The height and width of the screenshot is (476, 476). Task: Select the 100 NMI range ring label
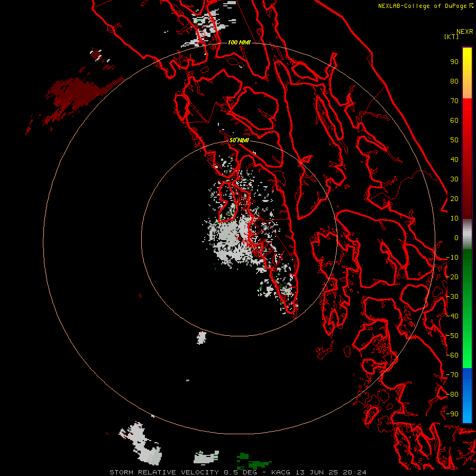tap(239, 42)
